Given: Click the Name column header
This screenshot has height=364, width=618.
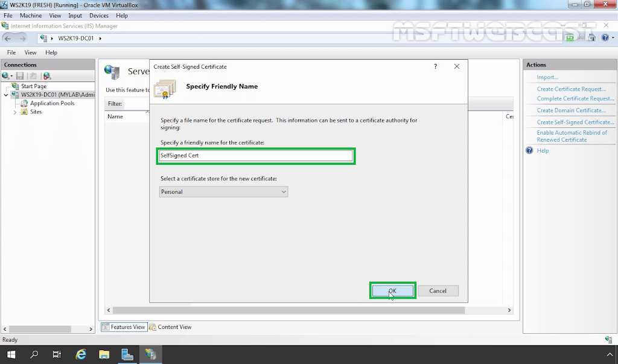Looking at the screenshot, I should [x=115, y=117].
